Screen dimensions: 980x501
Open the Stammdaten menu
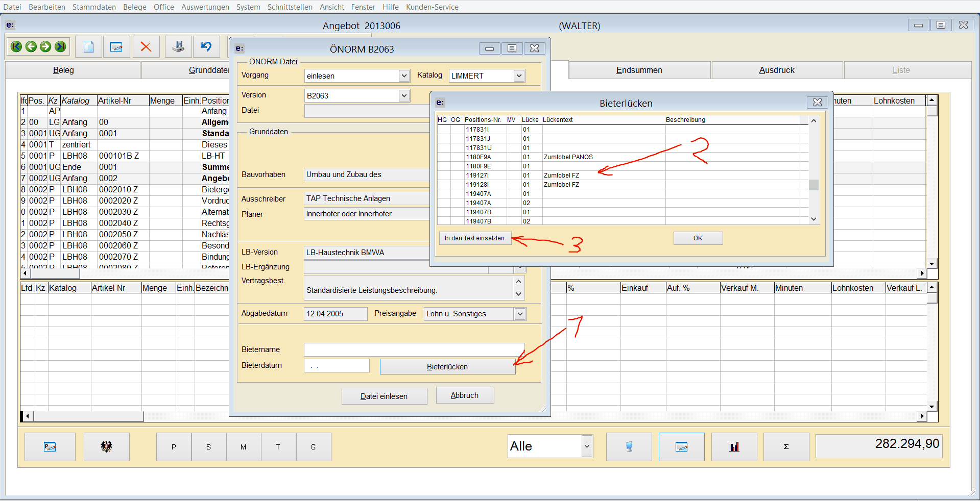pos(94,7)
